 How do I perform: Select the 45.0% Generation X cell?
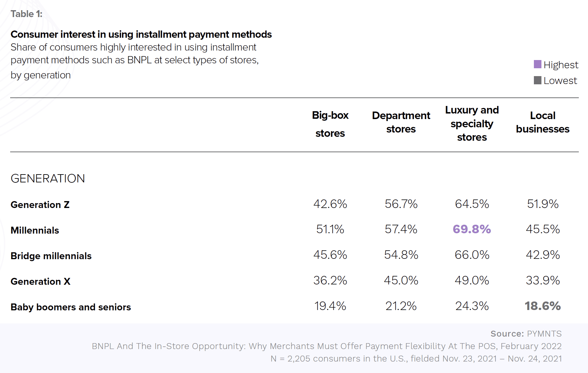(401, 280)
